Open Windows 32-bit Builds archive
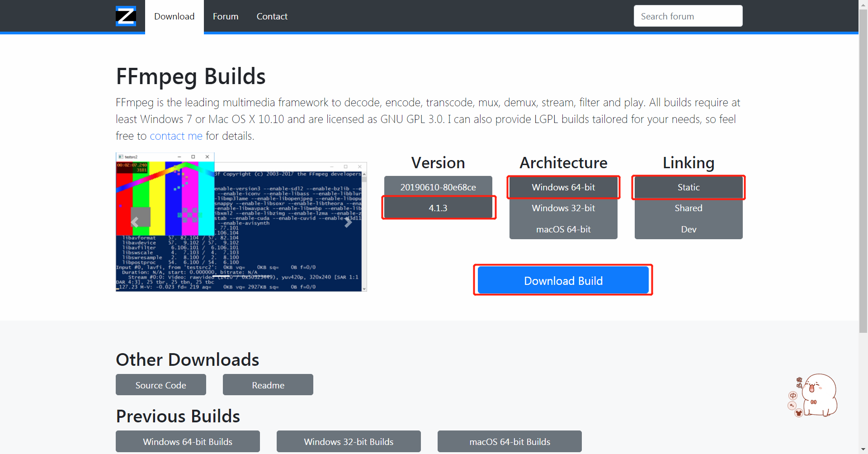Viewport: 868px width, 454px height. [349, 441]
